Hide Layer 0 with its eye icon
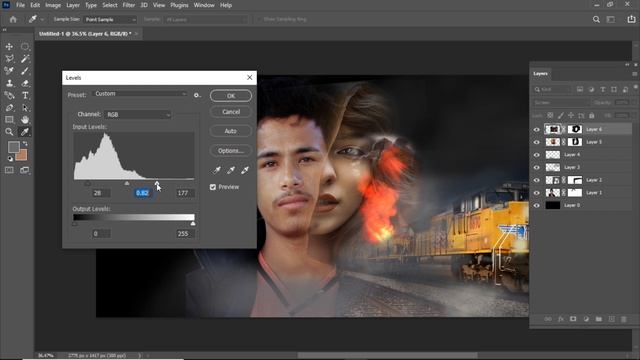Image resolution: width=640 pixels, height=360 pixels. click(536, 205)
